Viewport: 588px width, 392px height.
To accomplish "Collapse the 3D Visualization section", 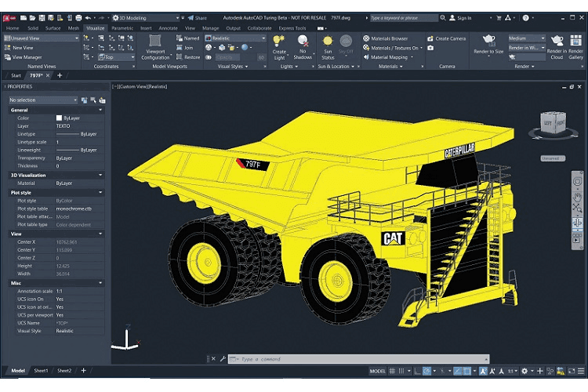I will pos(100,175).
